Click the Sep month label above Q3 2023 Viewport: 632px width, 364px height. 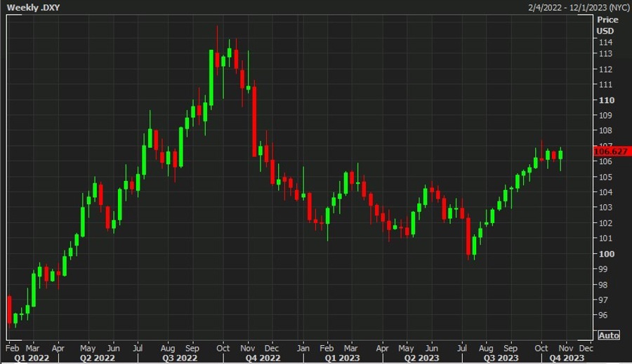click(x=511, y=349)
